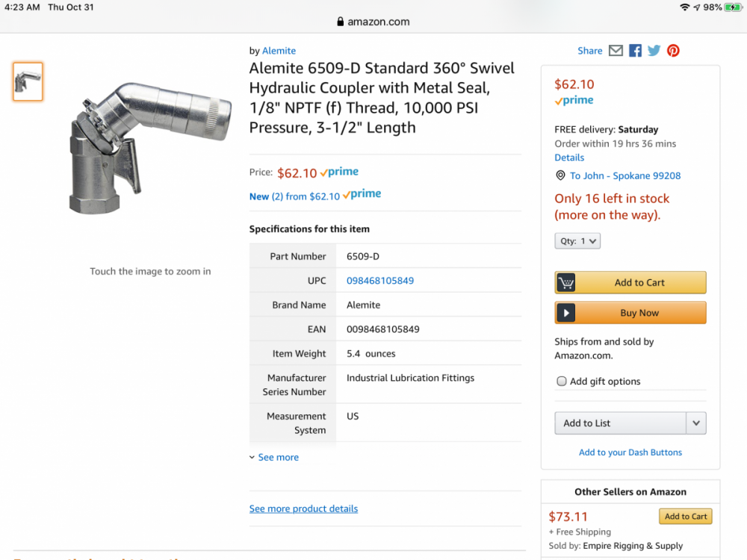This screenshot has width=747, height=560.
Task: Click the play arrow icon on Buy Now
Action: coord(566,313)
